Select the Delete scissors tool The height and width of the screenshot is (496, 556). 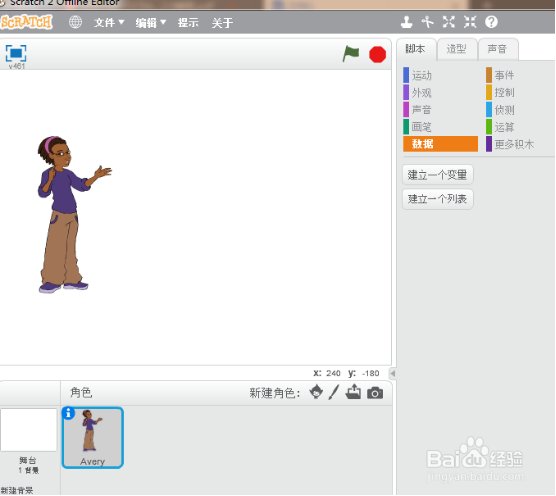pyautogui.click(x=427, y=22)
